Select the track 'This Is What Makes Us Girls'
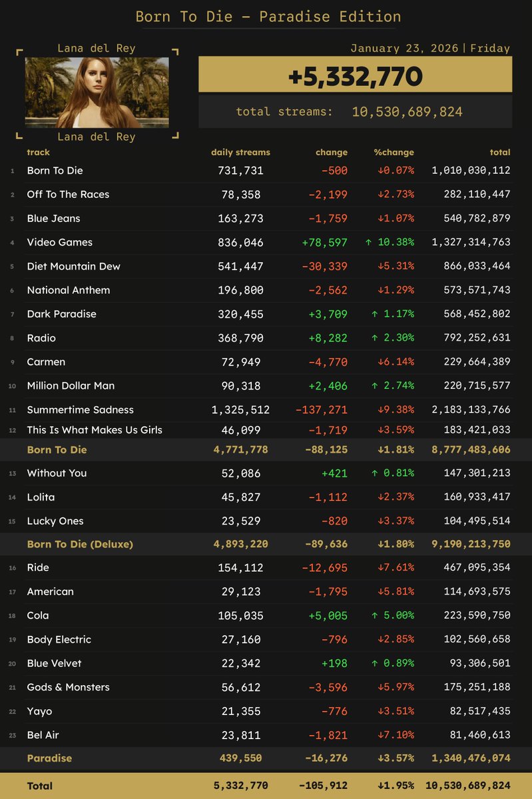 point(95,430)
